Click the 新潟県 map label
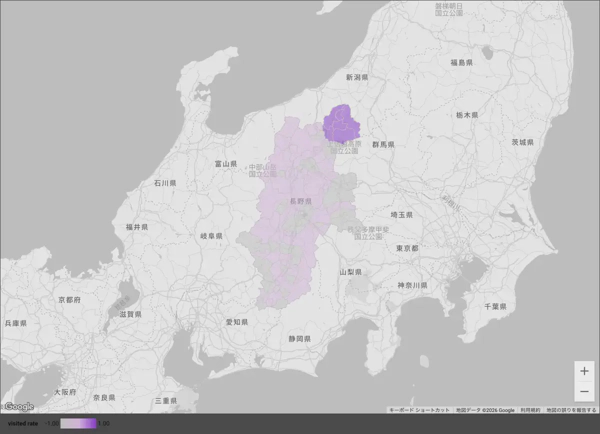Image resolution: width=600 pixels, height=434 pixels. click(357, 77)
